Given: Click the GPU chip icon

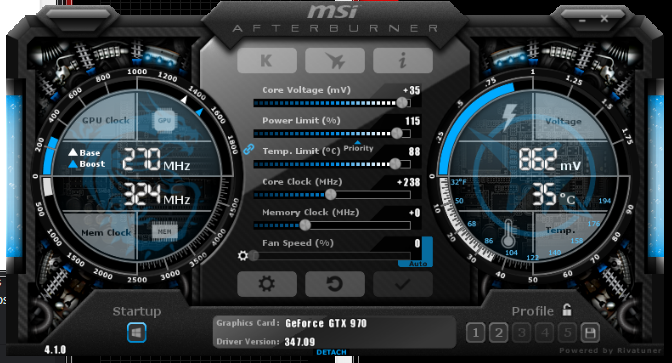Looking at the screenshot, I should click(x=165, y=120).
